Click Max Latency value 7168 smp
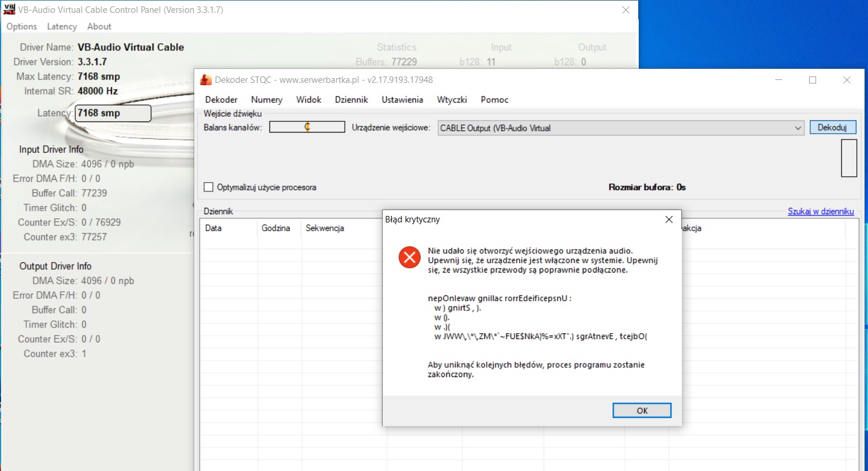The width and height of the screenshot is (868, 471). (99, 76)
